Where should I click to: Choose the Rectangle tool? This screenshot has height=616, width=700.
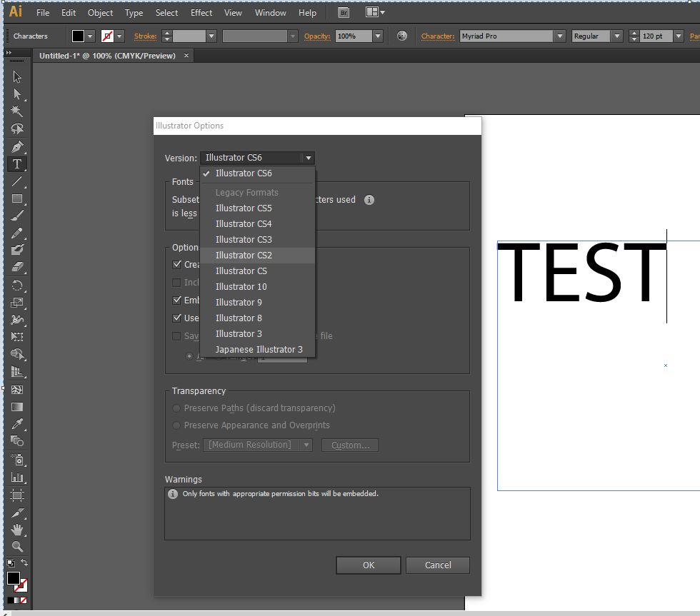pyautogui.click(x=17, y=199)
